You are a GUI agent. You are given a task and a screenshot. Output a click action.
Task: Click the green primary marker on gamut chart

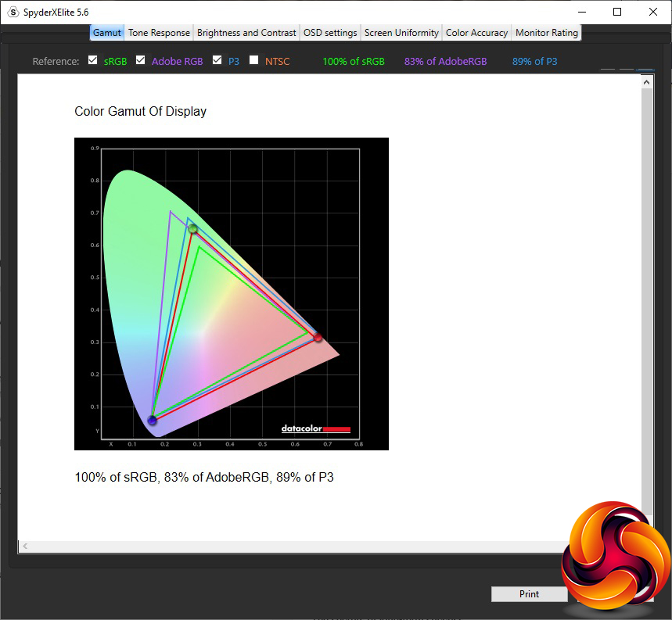point(192,228)
